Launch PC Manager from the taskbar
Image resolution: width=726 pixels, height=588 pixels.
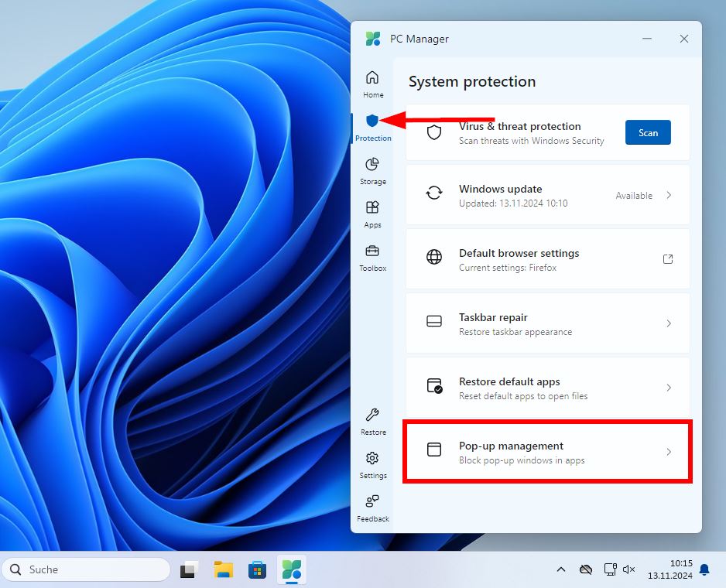point(292,569)
